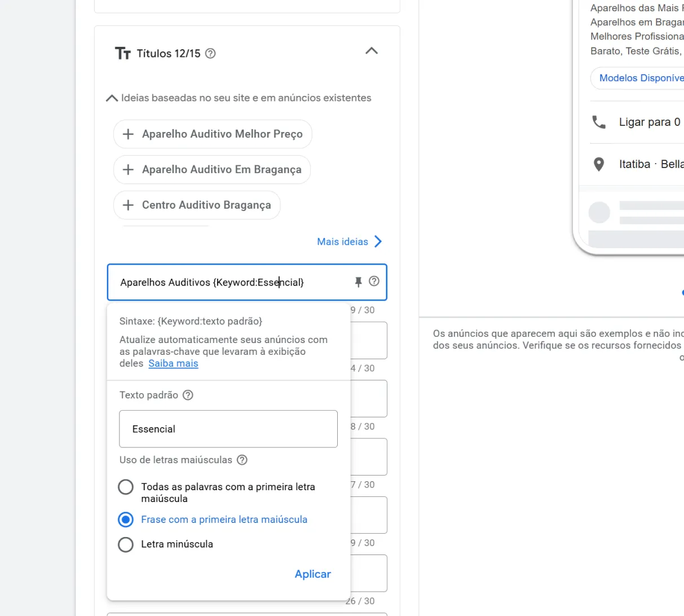
Task: Click the location pin icon beside Itatiba
Action: pos(599,164)
